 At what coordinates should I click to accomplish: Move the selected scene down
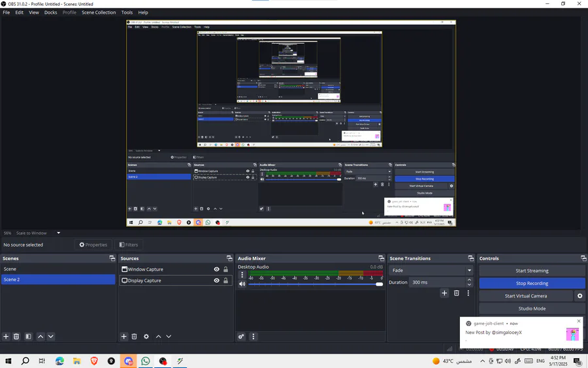(x=50, y=337)
